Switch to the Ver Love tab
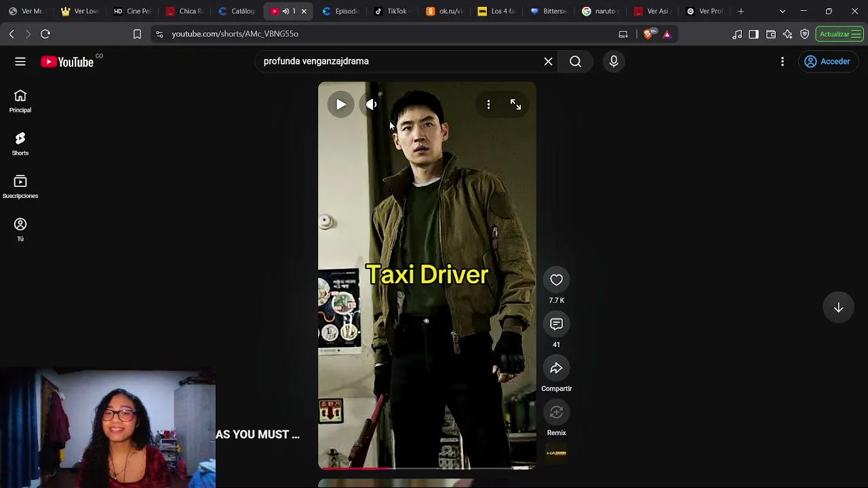Viewport: 868px width, 488px height. click(79, 12)
